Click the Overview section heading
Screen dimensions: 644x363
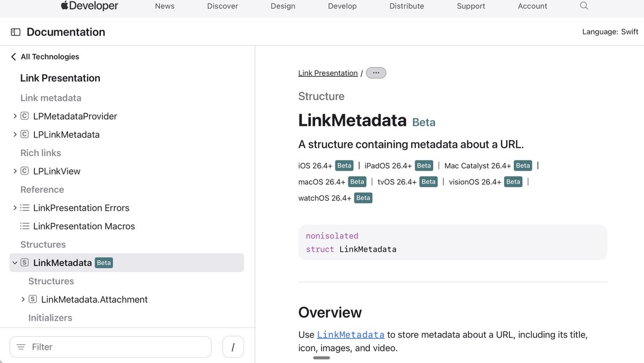[x=330, y=312]
